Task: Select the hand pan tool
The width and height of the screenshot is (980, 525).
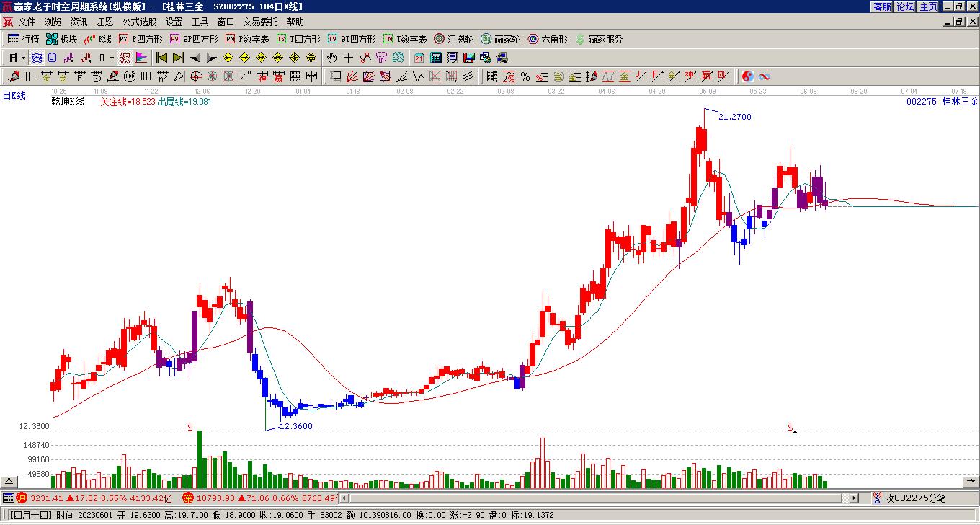Action: [x=331, y=58]
